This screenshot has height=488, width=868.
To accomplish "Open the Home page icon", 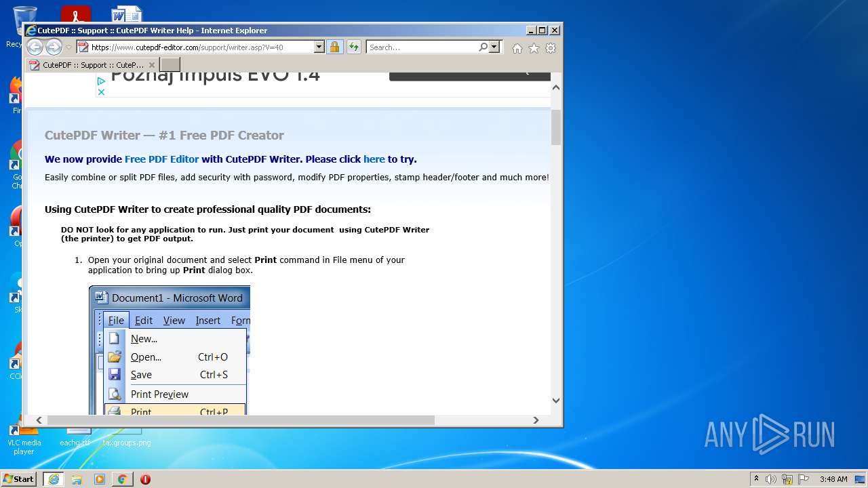I will pos(517,48).
